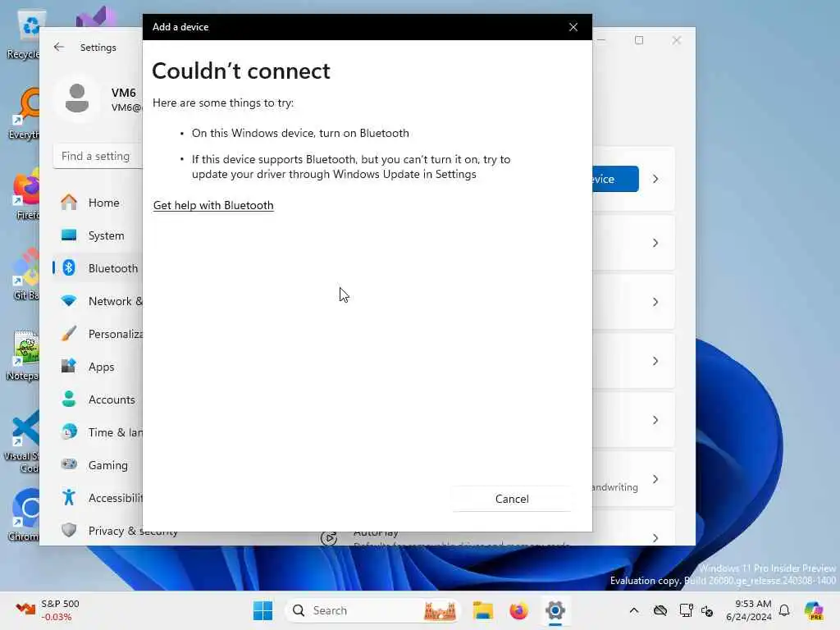840x630 pixels.
Task: Click the Privacy shield icon
Action: click(69, 530)
